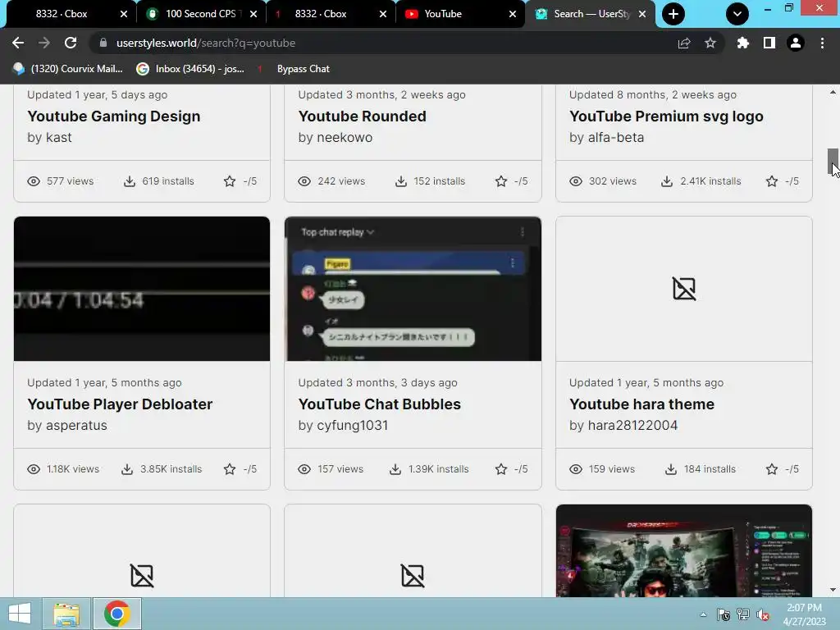Click the eye icon beside 242 views

(x=304, y=181)
